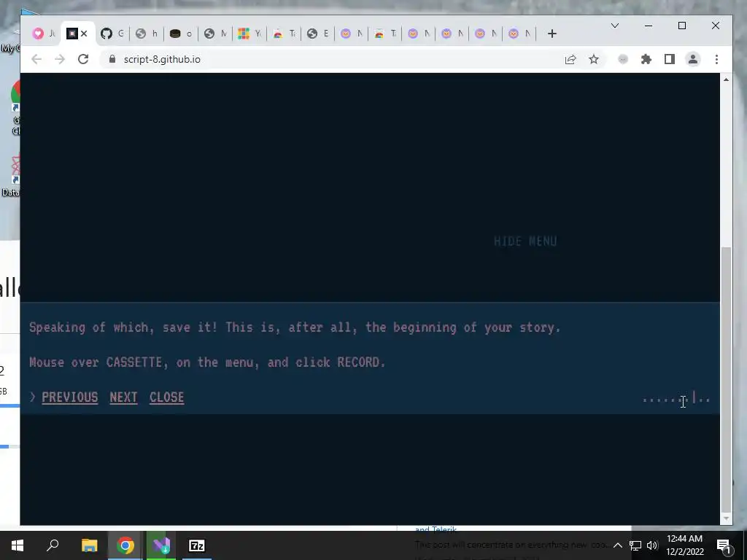Open site info via the lock icon
The height and width of the screenshot is (560, 747).
pos(112,59)
